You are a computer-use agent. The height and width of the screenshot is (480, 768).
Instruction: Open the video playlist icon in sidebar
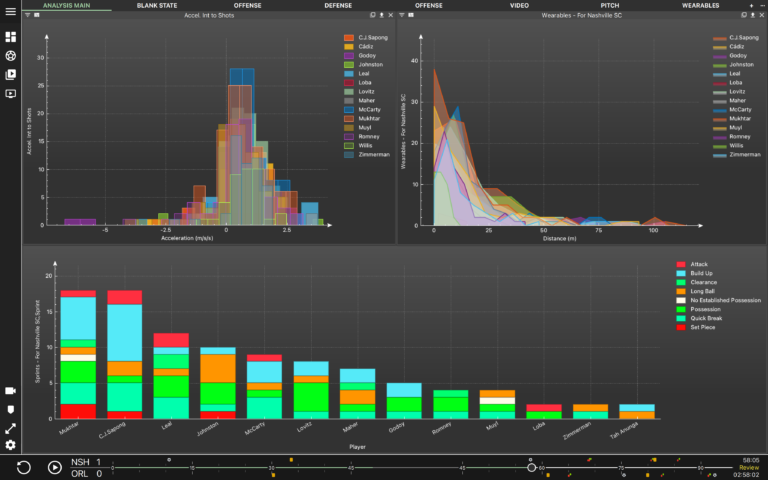(x=10, y=74)
